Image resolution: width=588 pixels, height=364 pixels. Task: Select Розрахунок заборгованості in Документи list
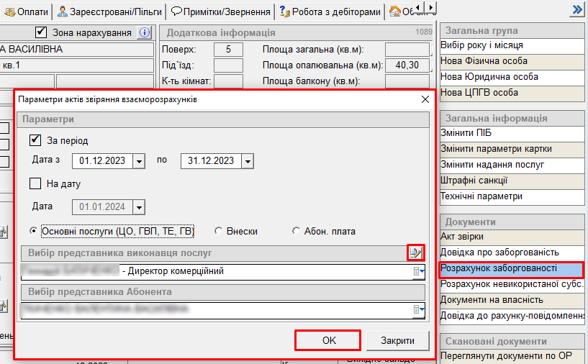coord(510,268)
